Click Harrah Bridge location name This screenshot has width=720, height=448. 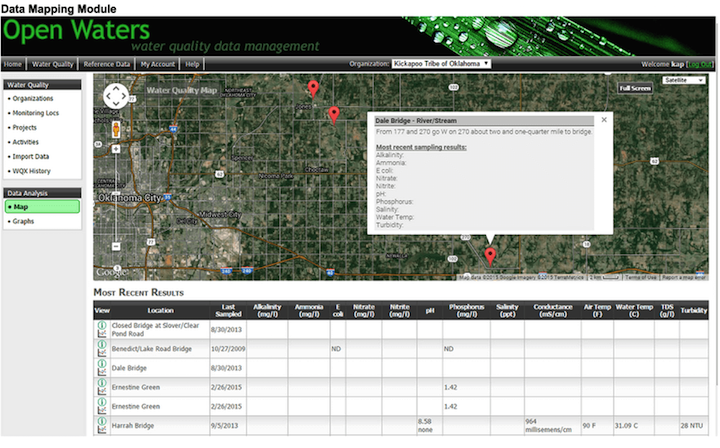pyautogui.click(x=133, y=426)
